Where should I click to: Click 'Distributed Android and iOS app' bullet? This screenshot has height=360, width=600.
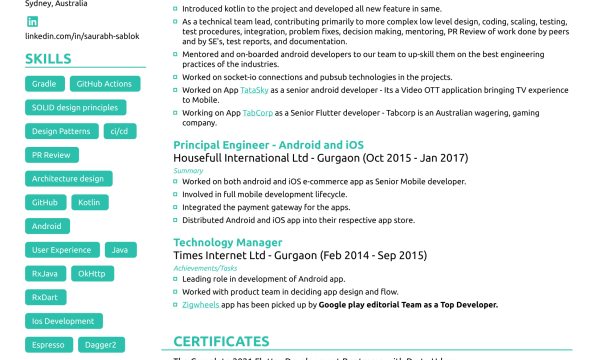pyautogui.click(x=298, y=220)
